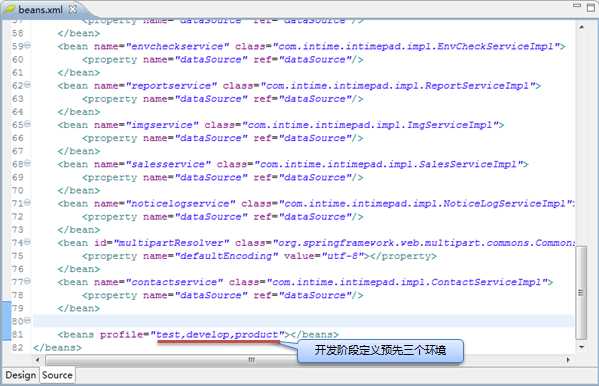Collapse the fold marker on line 80
Screen dimensions: 599x386
coord(28,321)
